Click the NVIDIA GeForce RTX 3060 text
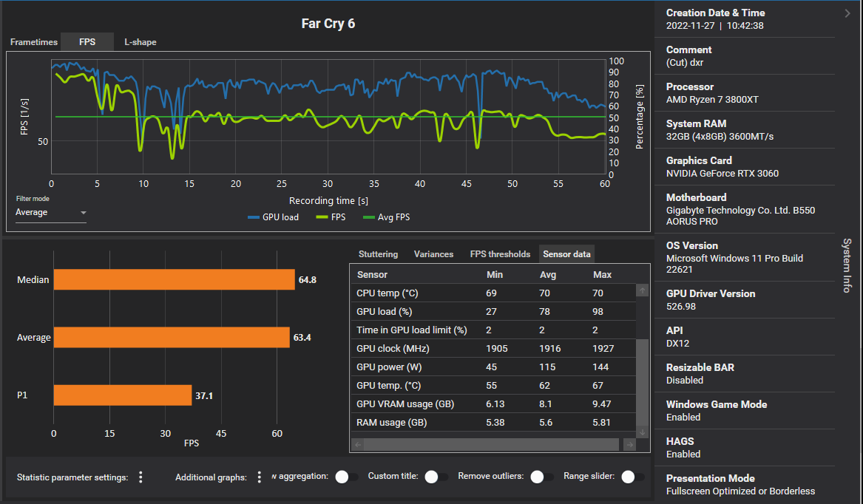 click(722, 174)
